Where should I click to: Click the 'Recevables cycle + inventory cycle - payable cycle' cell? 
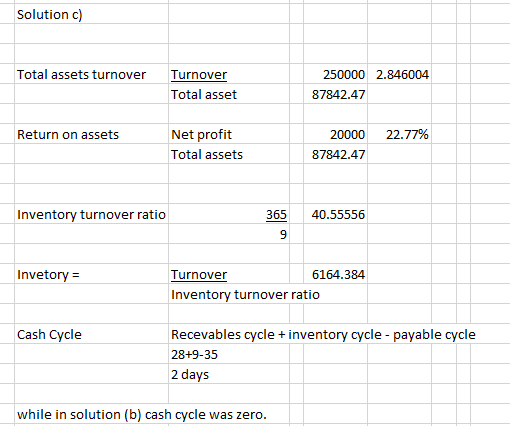[x=323, y=334]
